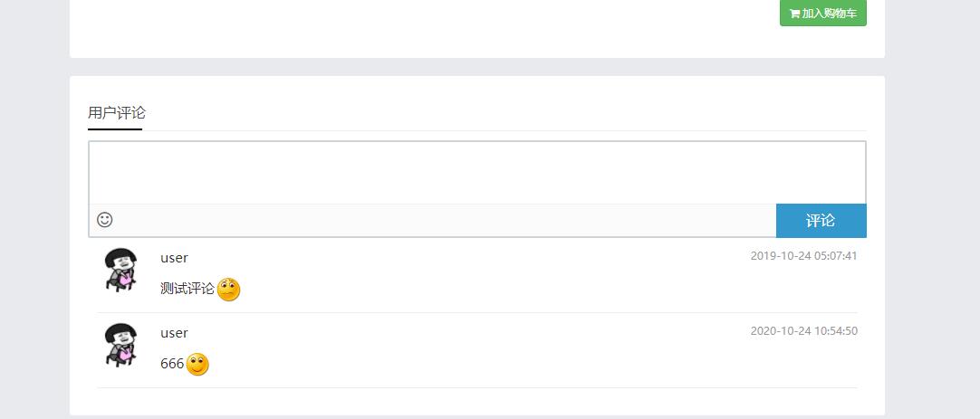Click the smiley emoji beside 666
980x419 pixels.
pyautogui.click(x=197, y=364)
